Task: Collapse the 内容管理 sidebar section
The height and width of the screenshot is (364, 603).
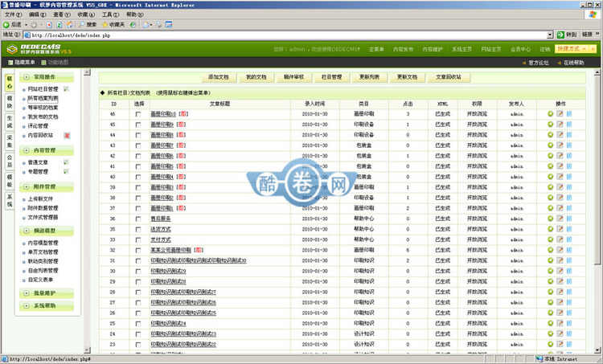Action: tap(27, 150)
